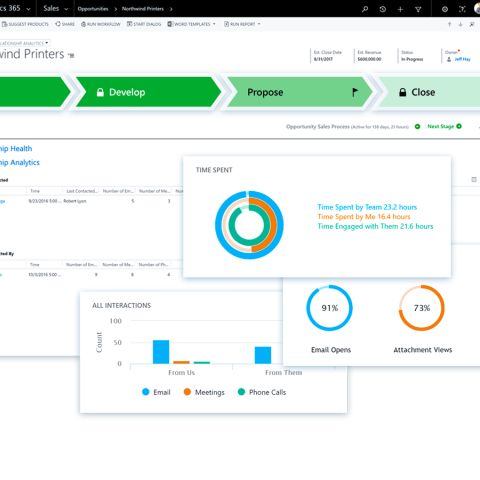Open Northwind Printers breadcrumb
Viewport: 480px width, 480px height.
point(143,9)
